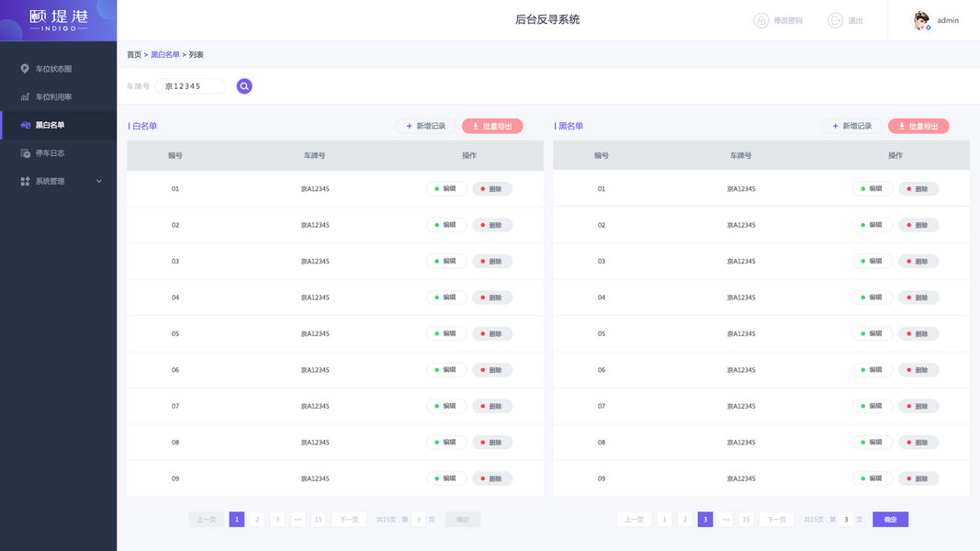The height and width of the screenshot is (551, 980).
Task: Delete row 04 in 黑名单
Action: (x=918, y=298)
